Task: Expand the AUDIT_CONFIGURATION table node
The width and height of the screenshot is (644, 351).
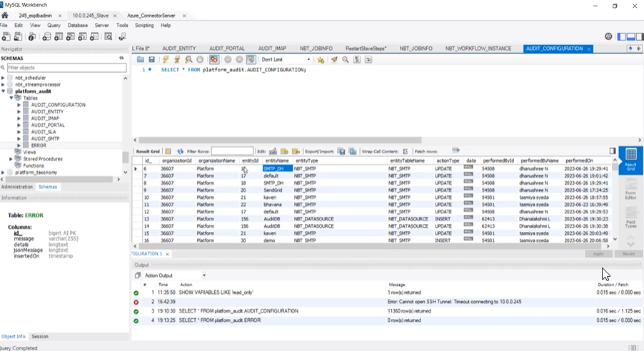Action: click(x=19, y=105)
